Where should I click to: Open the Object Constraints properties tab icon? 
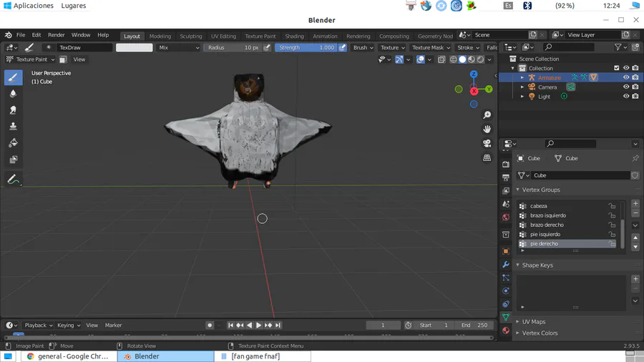pos(506,304)
